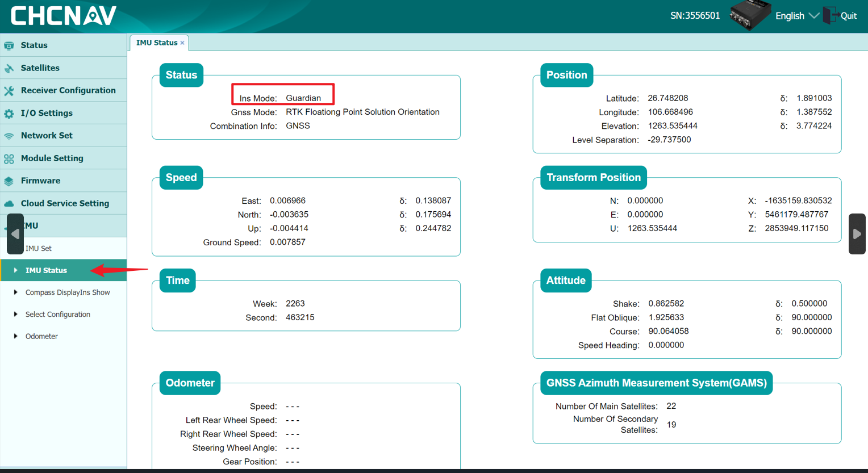This screenshot has width=868, height=473.
Task: Click the IMU Status item arrow
Action: pyautogui.click(x=15, y=270)
